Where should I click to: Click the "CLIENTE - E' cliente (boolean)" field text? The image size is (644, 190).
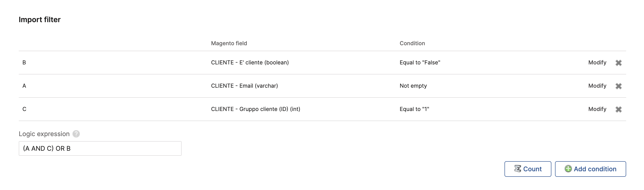pos(250,62)
